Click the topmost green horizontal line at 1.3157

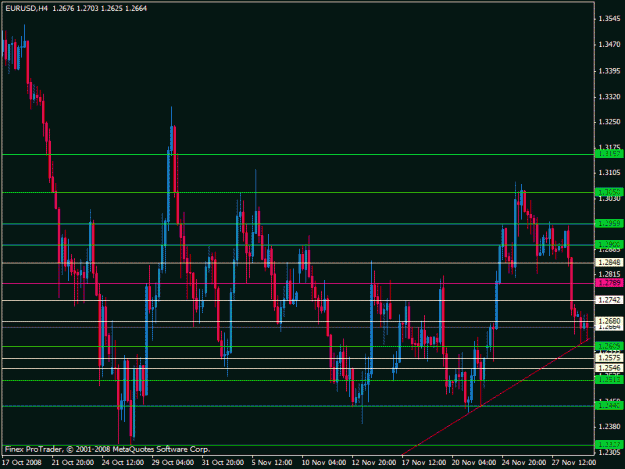[298, 154]
